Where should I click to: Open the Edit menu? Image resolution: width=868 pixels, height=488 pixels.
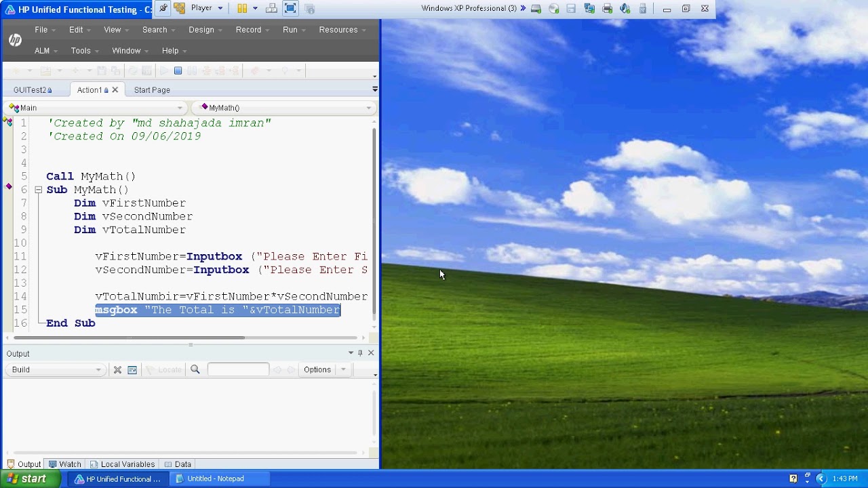click(x=79, y=30)
